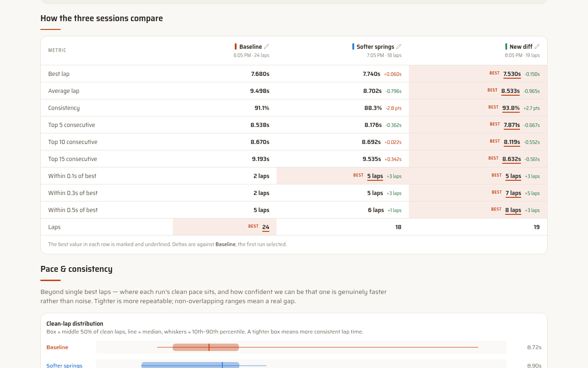Viewport: 588px width, 368px height.
Task: Select the Top 15 consecutive row label
Action: pyautogui.click(x=73, y=159)
